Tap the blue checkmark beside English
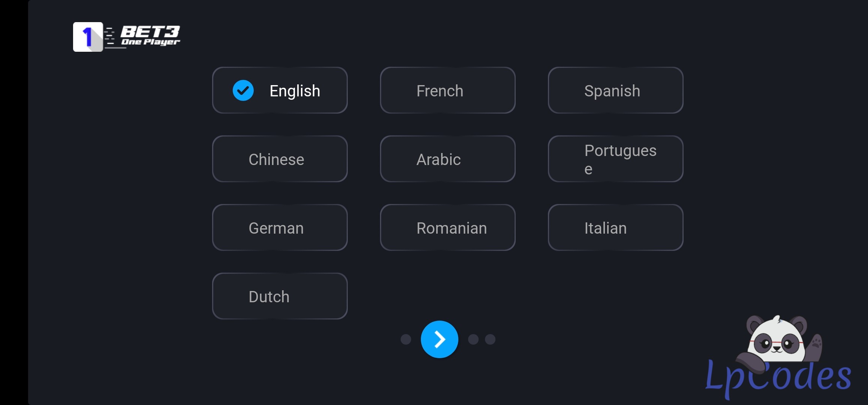 tap(243, 90)
